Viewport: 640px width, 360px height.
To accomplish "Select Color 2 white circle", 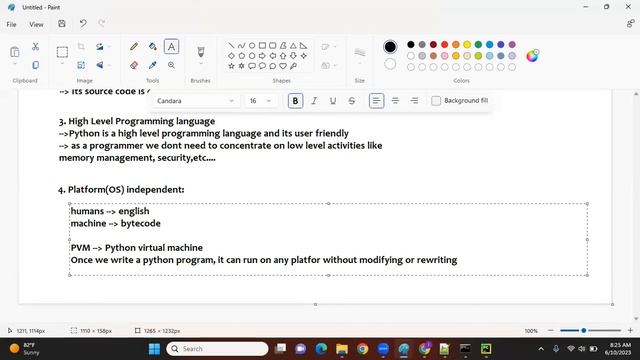I will (x=390, y=64).
